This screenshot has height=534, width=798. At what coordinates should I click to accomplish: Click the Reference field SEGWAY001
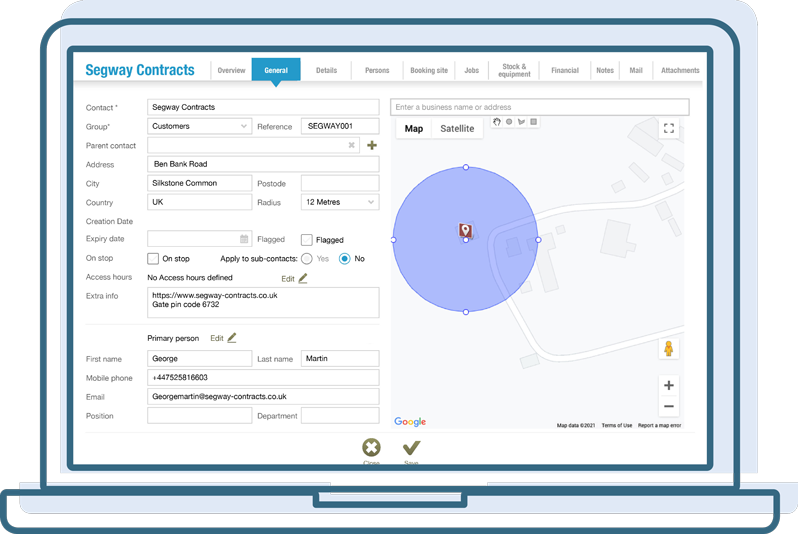340,126
